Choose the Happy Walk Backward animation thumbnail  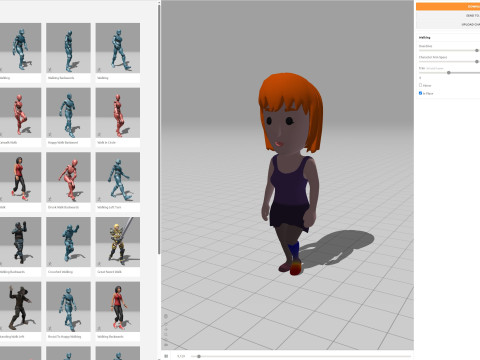[68, 113]
